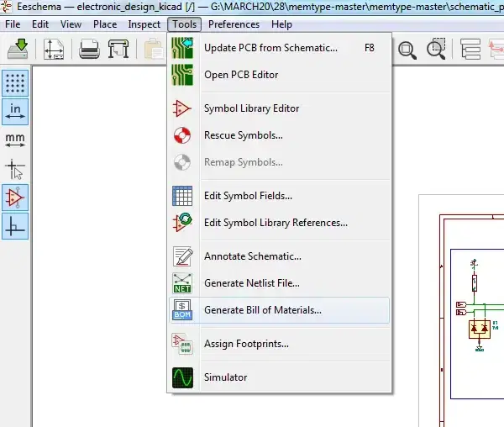The width and height of the screenshot is (504, 427).
Task: Click the Simulator sine wave icon
Action: tap(182, 377)
